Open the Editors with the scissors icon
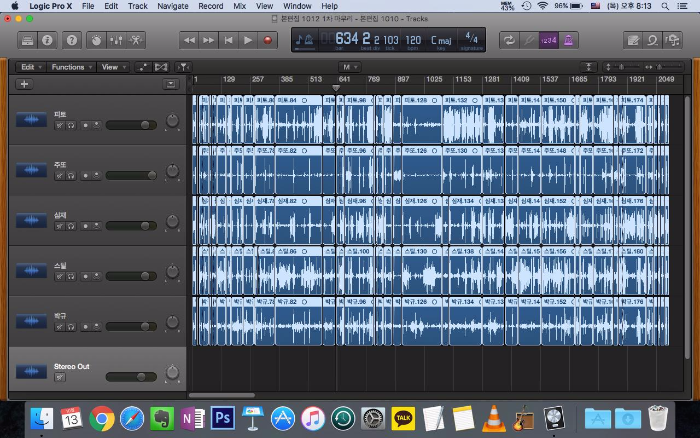This screenshot has height=438, width=700. (x=136, y=41)
